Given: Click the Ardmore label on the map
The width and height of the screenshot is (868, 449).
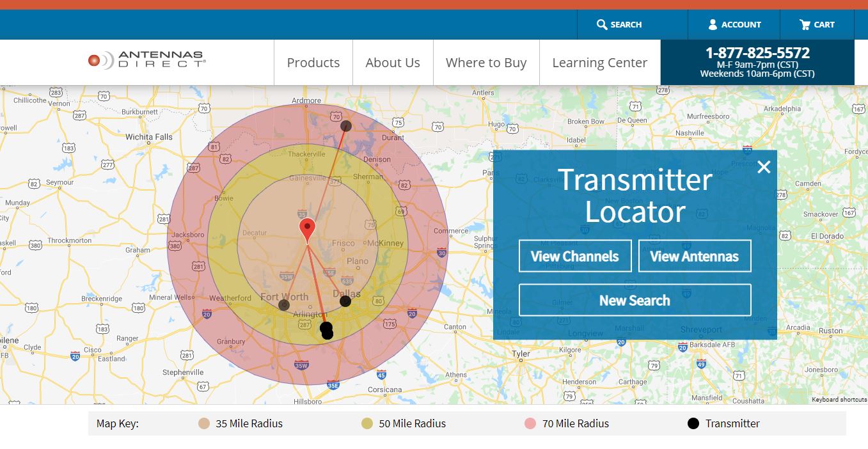Looking at the screenshot, I should coord(306,100).
